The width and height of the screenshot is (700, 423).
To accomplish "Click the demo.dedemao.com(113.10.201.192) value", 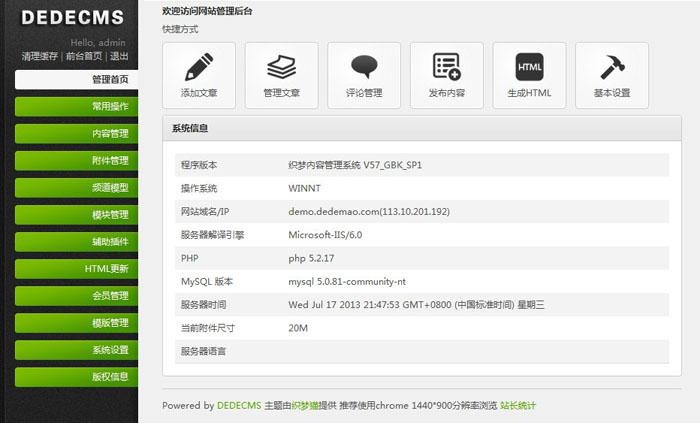I will [x=369, y=212].
